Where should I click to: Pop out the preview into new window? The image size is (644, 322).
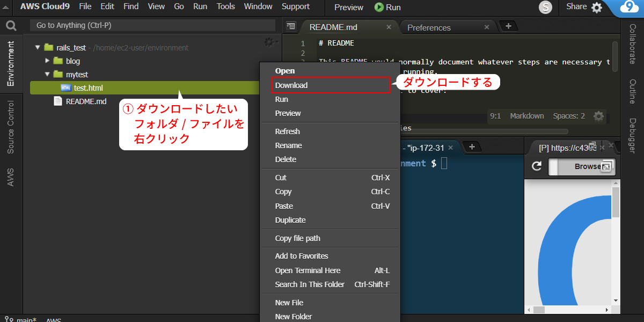click(x=607, y=166)
